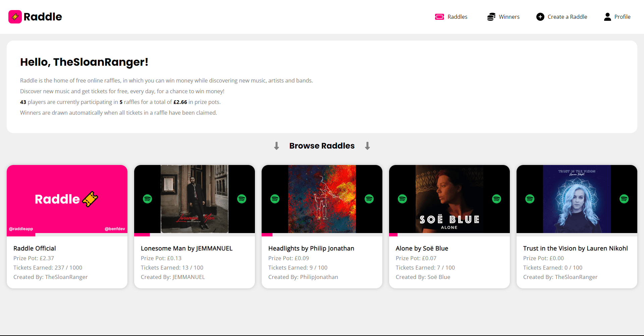This screenshot has height=336, width=644.
Task: Click left Spotify icon on Lonesome Man card
Action: click(147, 199)
